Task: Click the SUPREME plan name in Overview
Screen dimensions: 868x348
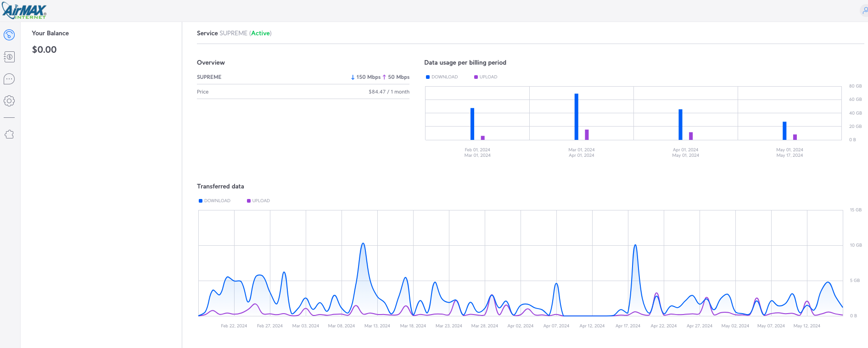Action: (x=209, y=77)
